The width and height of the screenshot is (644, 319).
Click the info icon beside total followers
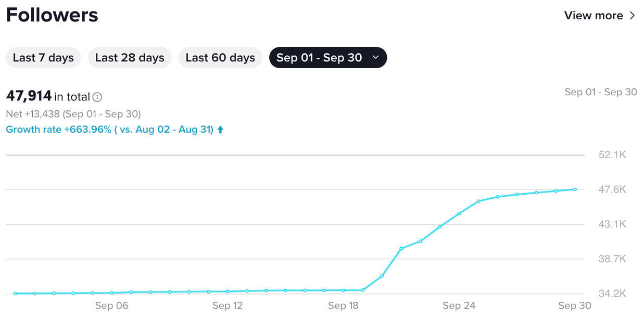pos(97,97)
